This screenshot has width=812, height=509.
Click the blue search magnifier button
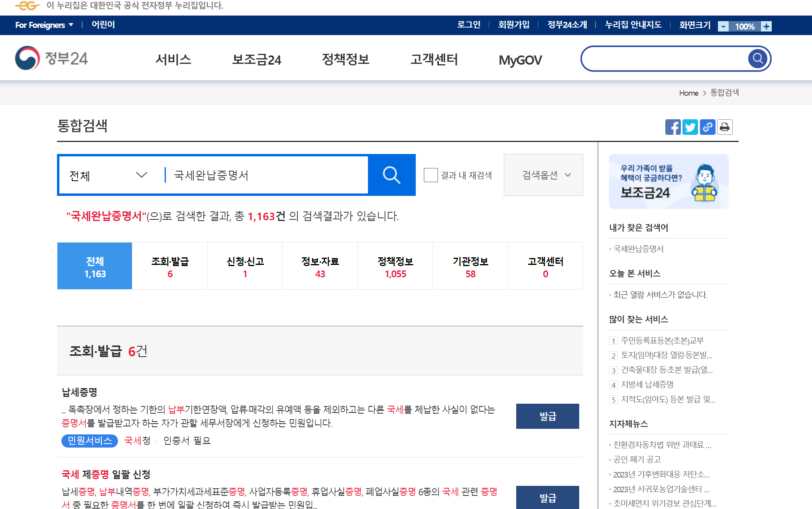coord(391,175)
